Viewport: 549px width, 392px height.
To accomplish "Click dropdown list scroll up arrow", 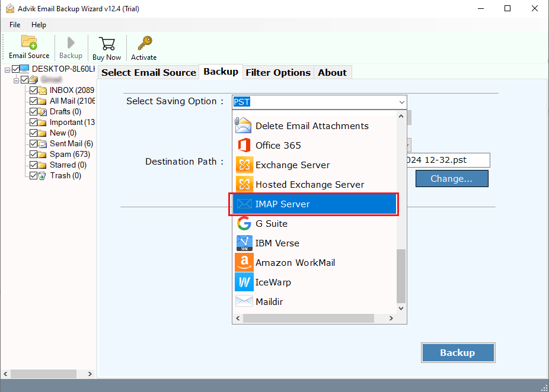I will [401, 116].
